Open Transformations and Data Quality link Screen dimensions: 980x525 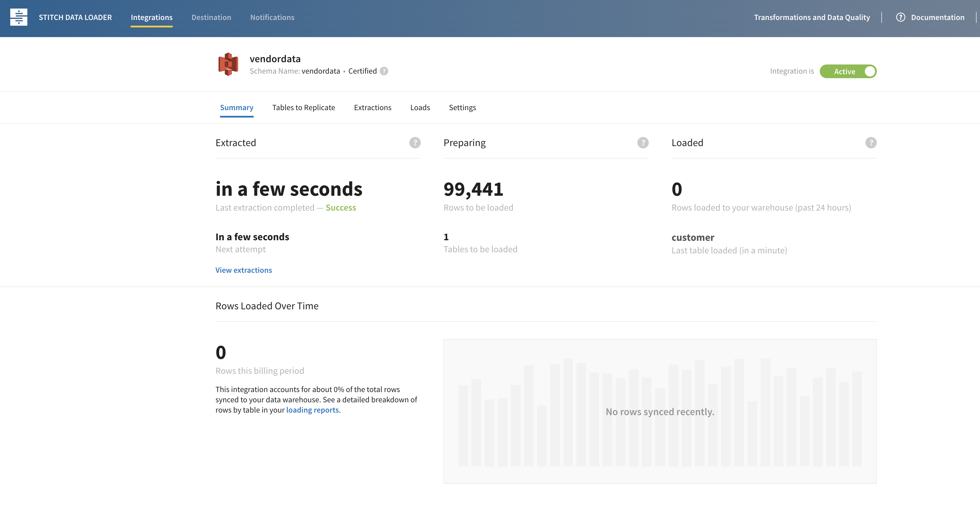812,17
